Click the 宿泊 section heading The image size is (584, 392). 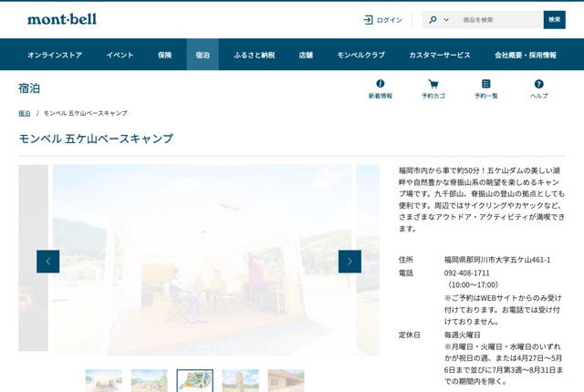(29, 88)
